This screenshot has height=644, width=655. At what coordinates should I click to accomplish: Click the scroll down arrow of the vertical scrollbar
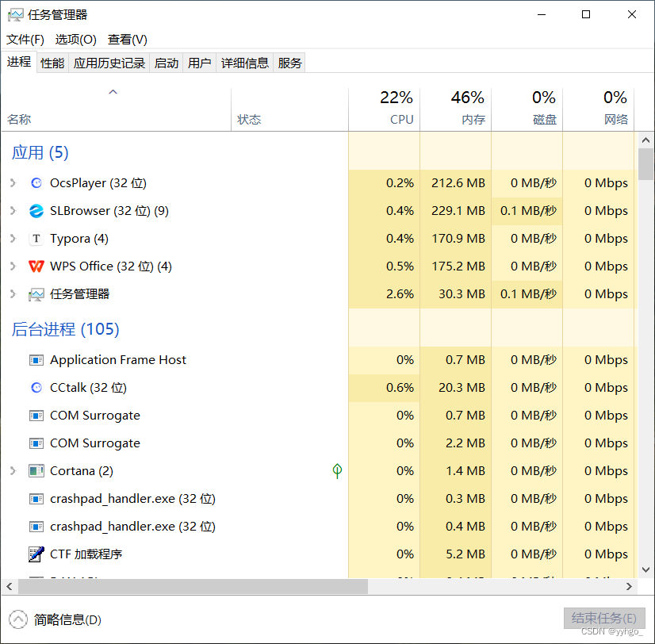click(x=645, y=569)
